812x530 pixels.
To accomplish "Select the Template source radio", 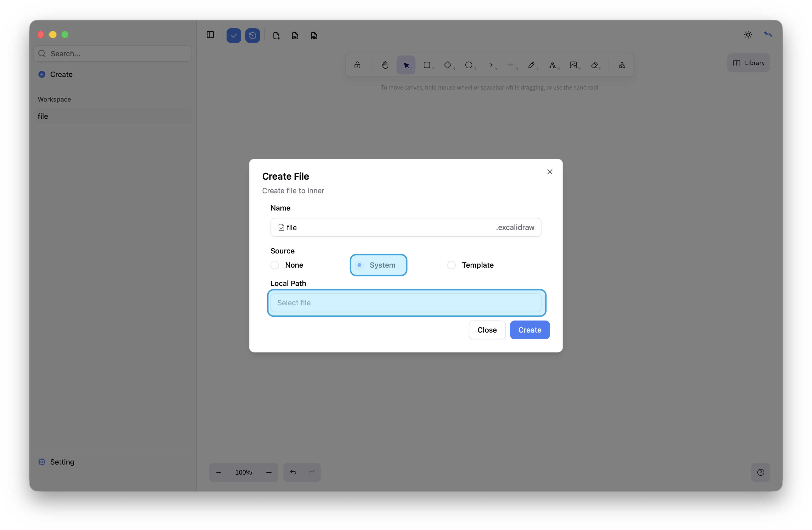I will coord(451,265).
